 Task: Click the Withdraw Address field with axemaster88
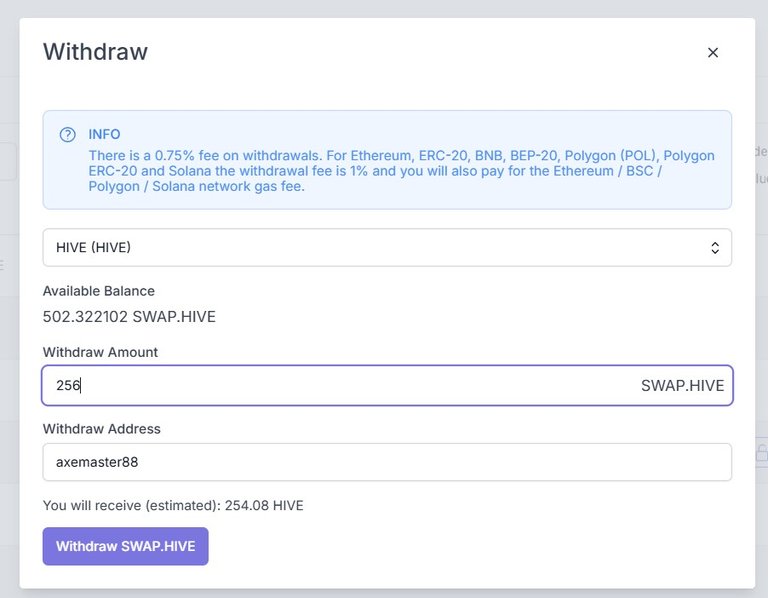point(387,462)
